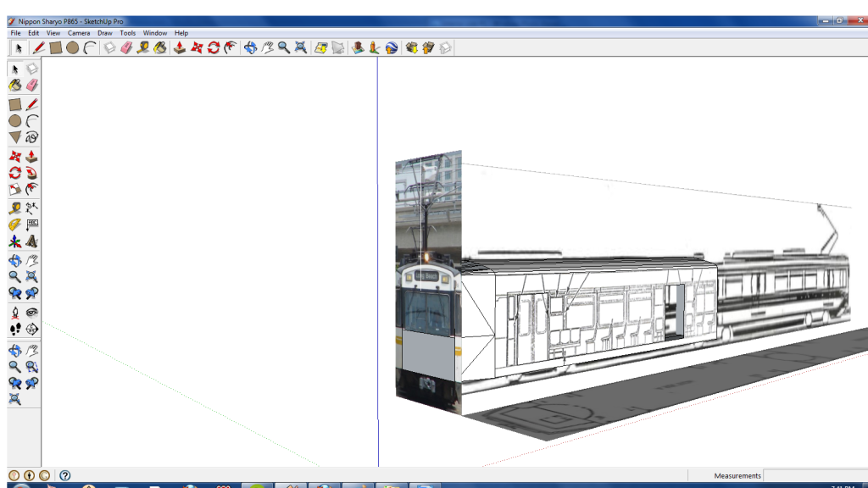Image resolution: width=868 pixels, height=488 pixels.
Task: Choose the Circle tool in left toolbar
Action: 15,121
